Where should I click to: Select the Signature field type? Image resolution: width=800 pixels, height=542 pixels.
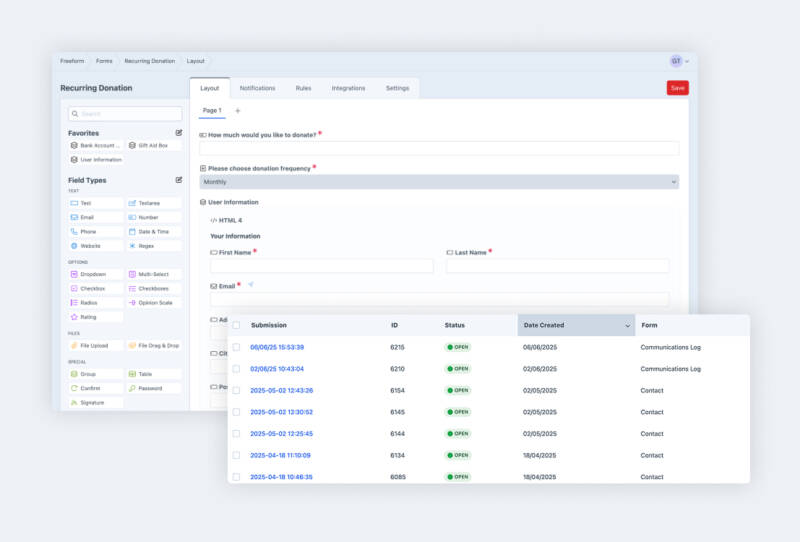[95, 403]
